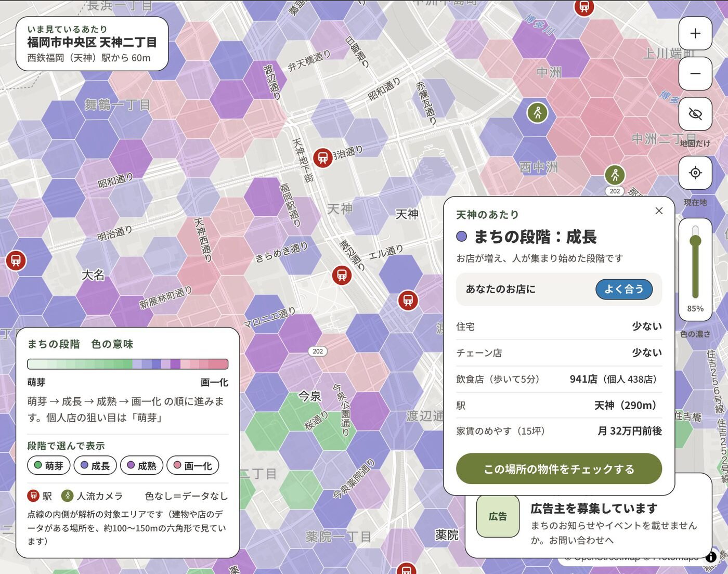Open the 広告主を募集しています ad heading
The height and width of the screenshot is (574, 728).
tap(594, 508)
